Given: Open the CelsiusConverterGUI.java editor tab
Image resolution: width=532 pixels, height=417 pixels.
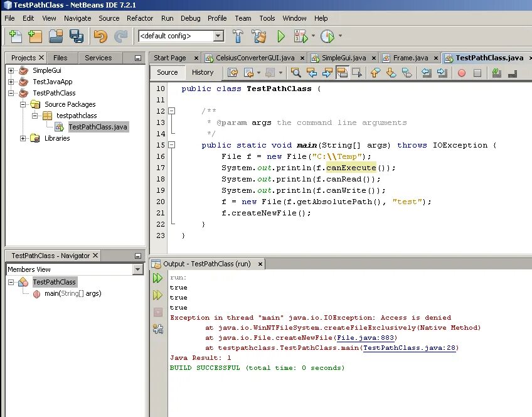Looking at the screenshot, I should pyautogui.click(x=255, y=58).
